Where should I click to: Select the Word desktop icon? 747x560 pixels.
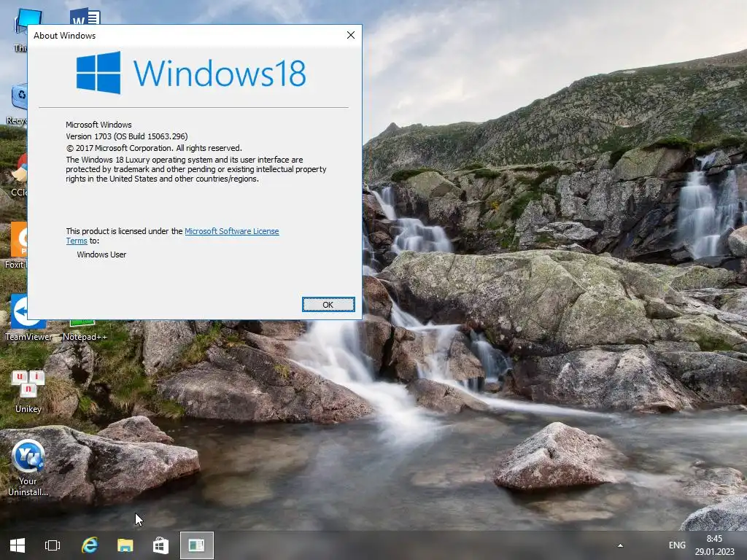(x=85, y=16)
